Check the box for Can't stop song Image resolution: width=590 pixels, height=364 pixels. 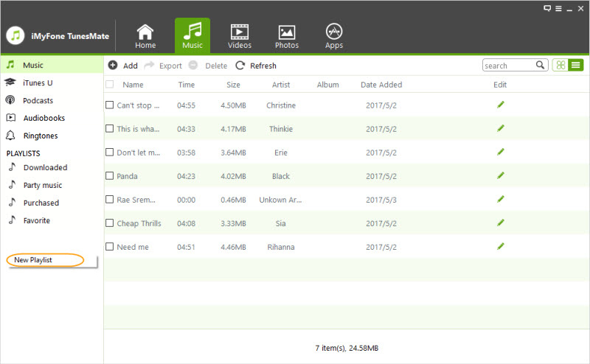tap(109, 105)
